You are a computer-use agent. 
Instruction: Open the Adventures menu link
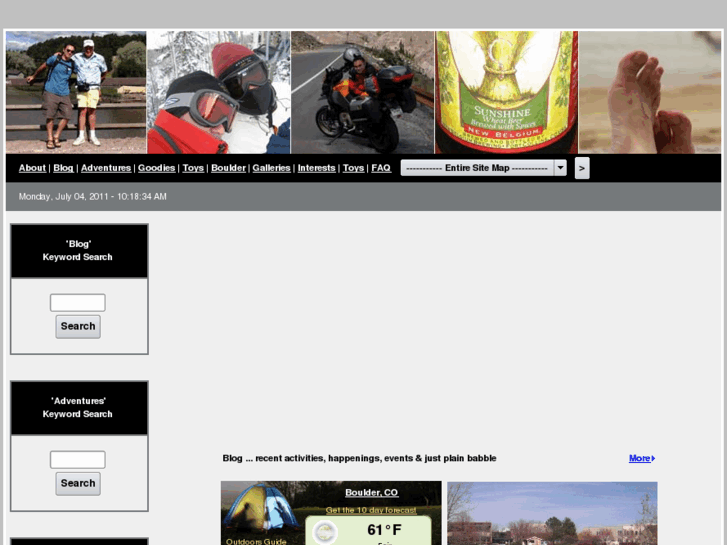[106, 168]
